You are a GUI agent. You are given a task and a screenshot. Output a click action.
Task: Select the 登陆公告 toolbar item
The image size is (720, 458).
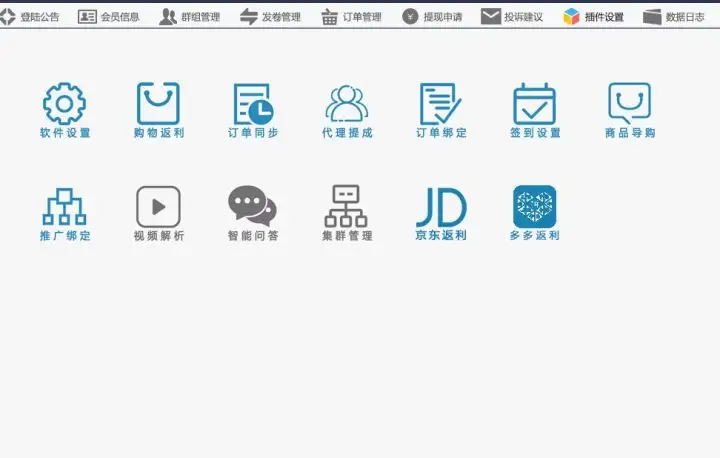pos(30,17)
